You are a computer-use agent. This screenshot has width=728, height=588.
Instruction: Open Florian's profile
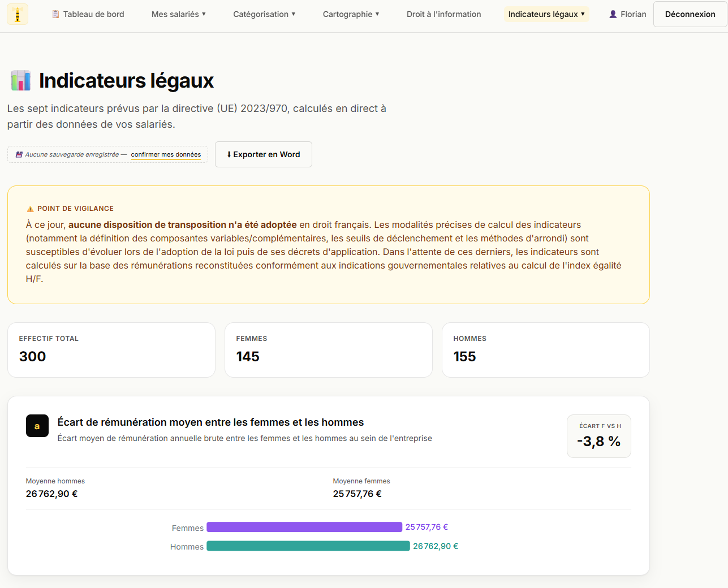628,14
